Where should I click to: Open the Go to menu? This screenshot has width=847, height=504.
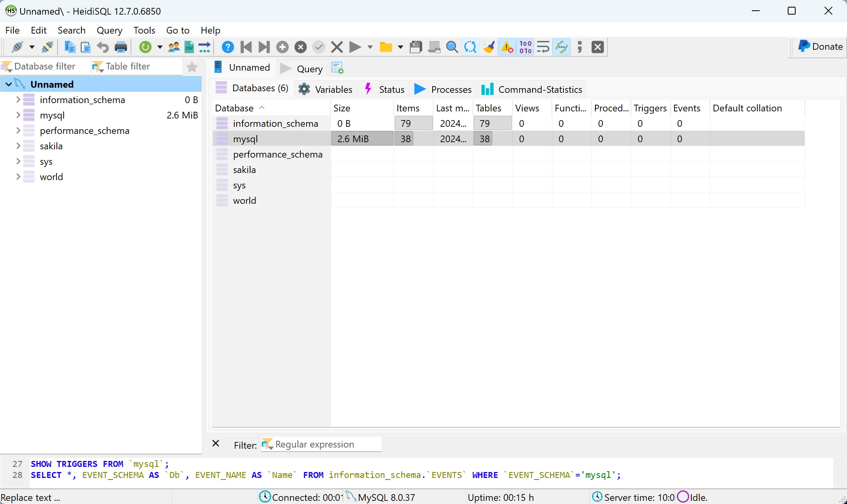tap(178, 30)
